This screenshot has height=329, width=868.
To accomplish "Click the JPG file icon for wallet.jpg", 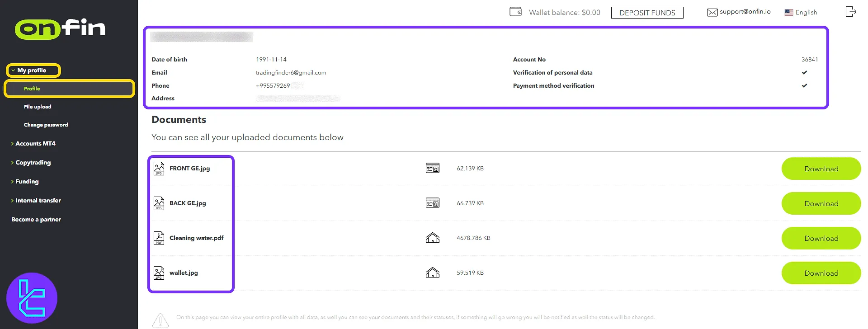I will coord(159,273).
